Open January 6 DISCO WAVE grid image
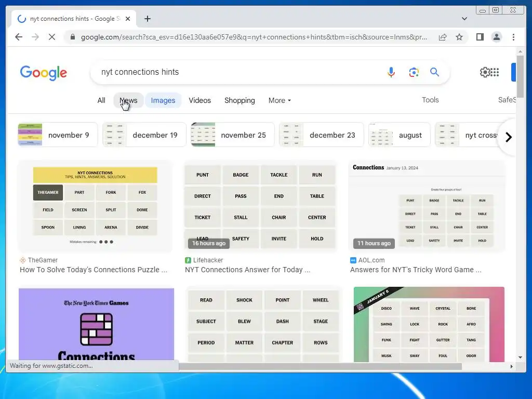The width and height of the screenshot is (532, 399). click(429, 324)
